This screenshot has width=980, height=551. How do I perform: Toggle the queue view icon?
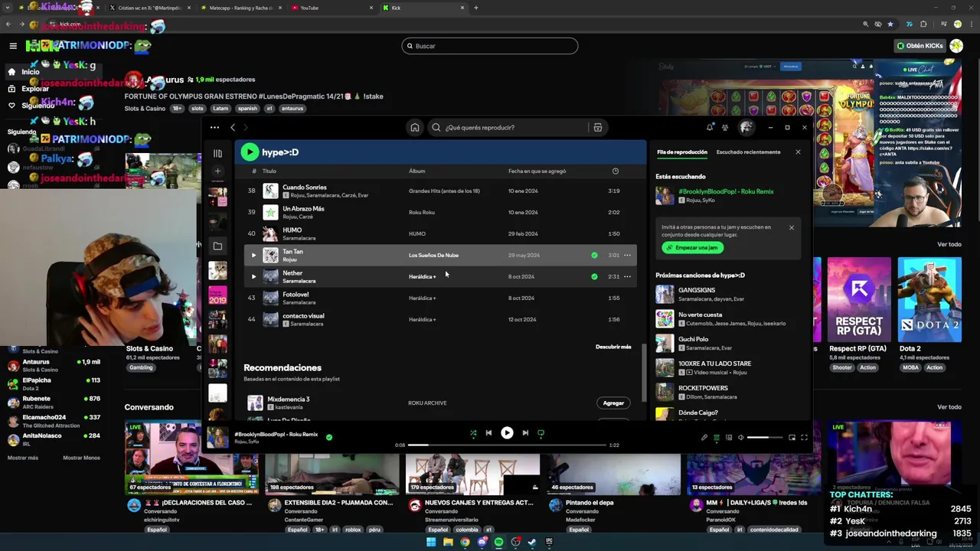(x=717, y=438)
